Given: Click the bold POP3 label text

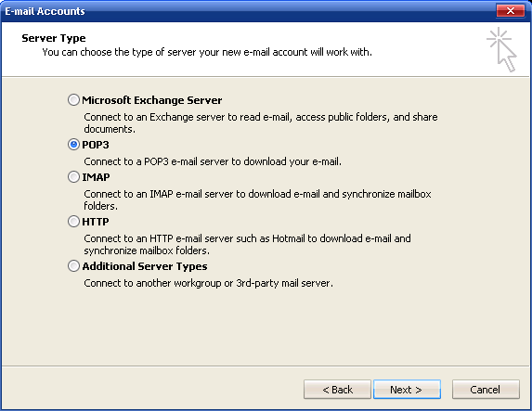Looking at the screenshot, I should 96,145.
